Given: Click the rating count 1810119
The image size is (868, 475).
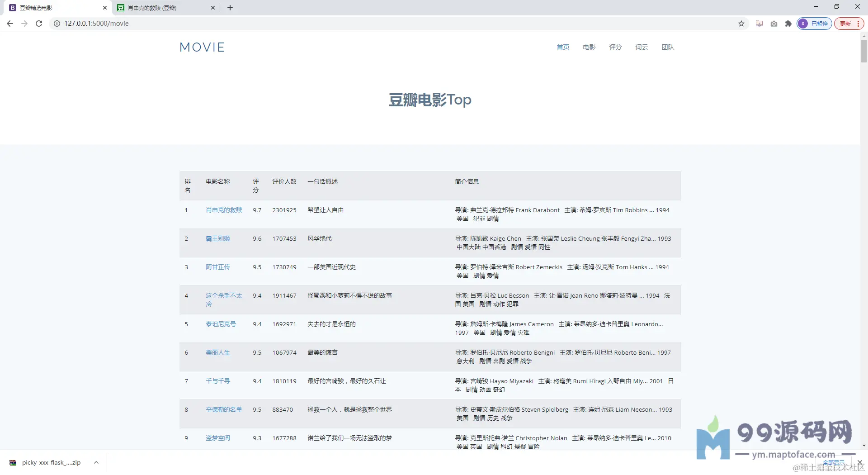Looking at the screenshot, I should [284, 381].
